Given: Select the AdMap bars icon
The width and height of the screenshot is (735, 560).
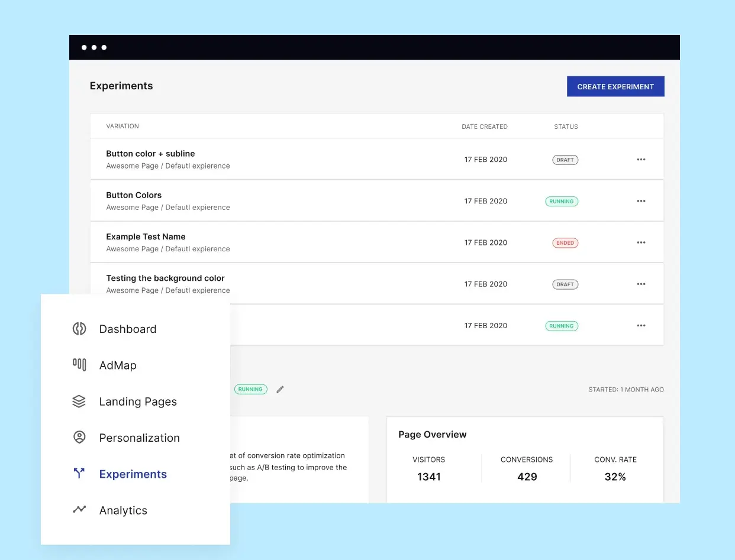Looking at the screenshot, I should click(79, 365).
